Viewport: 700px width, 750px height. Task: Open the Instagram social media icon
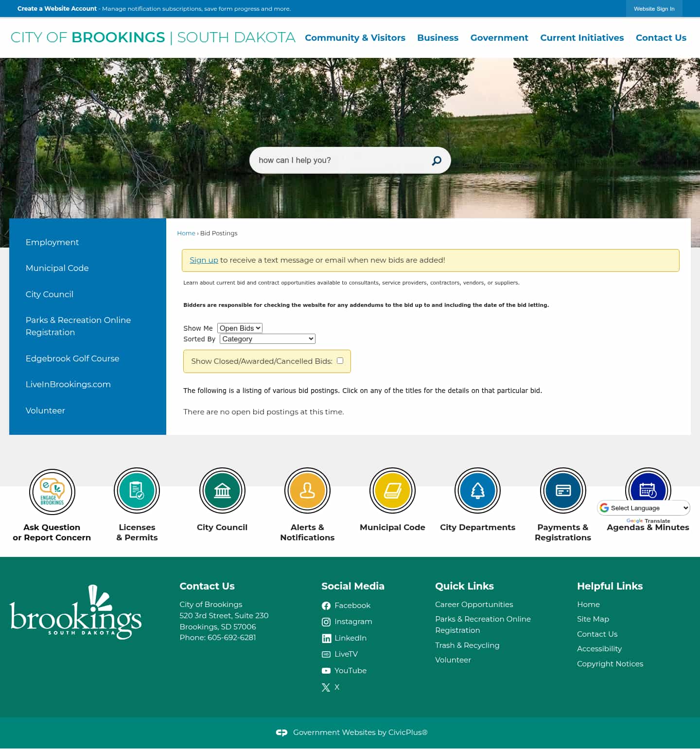click(326, 622)
